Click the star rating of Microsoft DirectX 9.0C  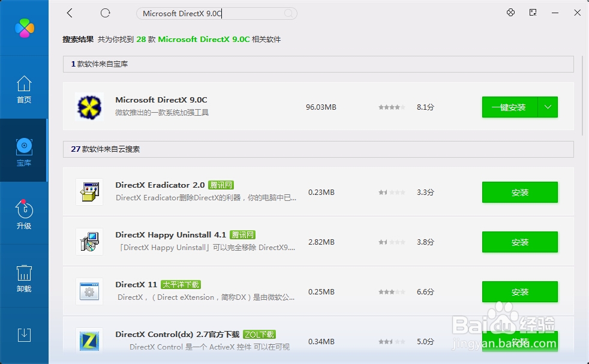click(x=392, y=107)
